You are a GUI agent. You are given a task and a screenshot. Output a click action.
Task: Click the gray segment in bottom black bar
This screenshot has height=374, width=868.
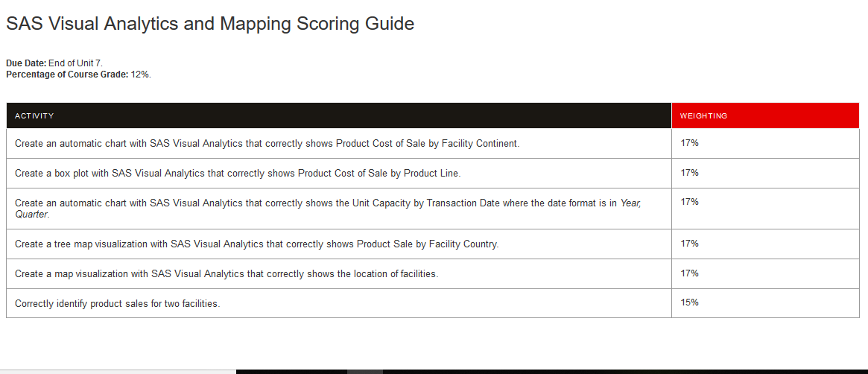click(365, 372)
